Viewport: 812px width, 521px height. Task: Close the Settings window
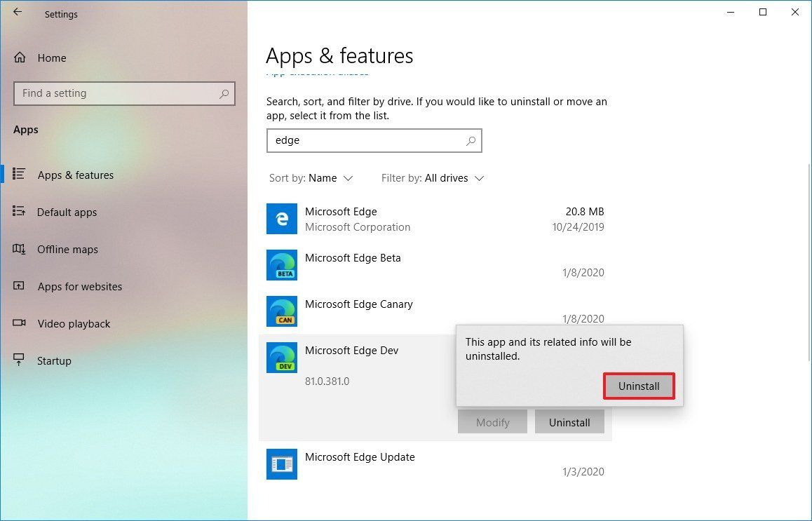coord(795,12)
